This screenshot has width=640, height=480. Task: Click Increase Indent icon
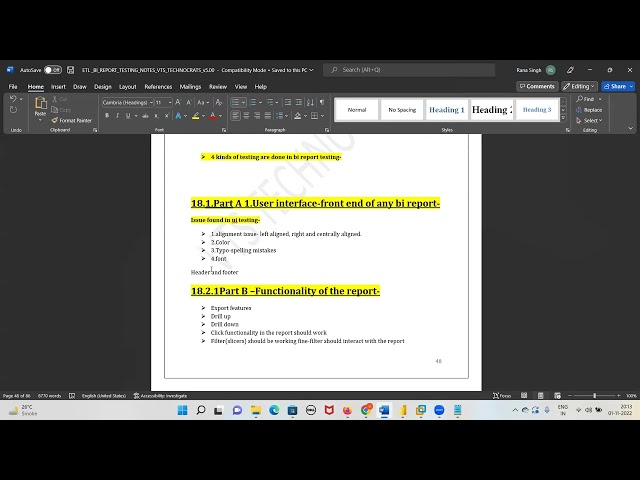tap(299, 102)
